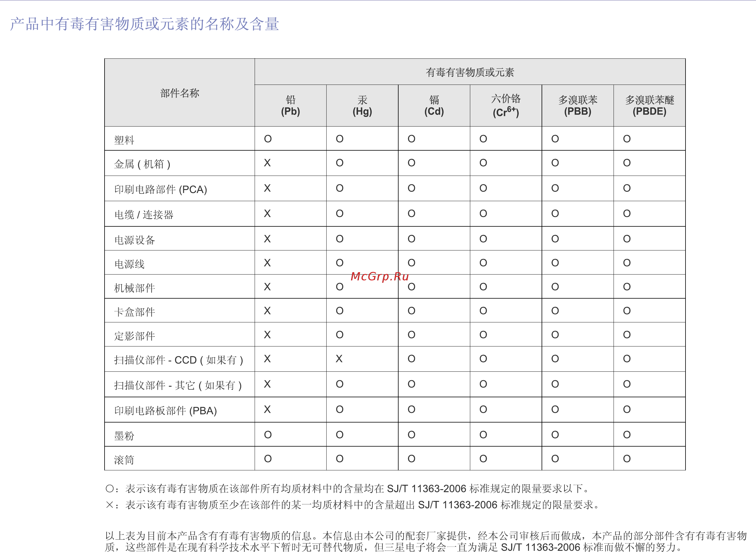Click the 电缆 / 连接器 row label
756x552 pixels.
tap(144, 215)
